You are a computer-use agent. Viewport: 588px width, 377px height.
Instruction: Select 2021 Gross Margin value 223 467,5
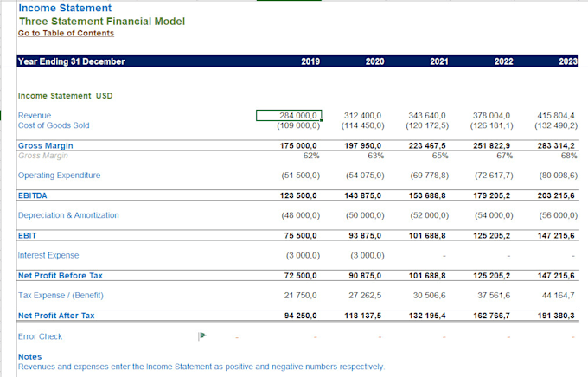click(x=427, y=145)
